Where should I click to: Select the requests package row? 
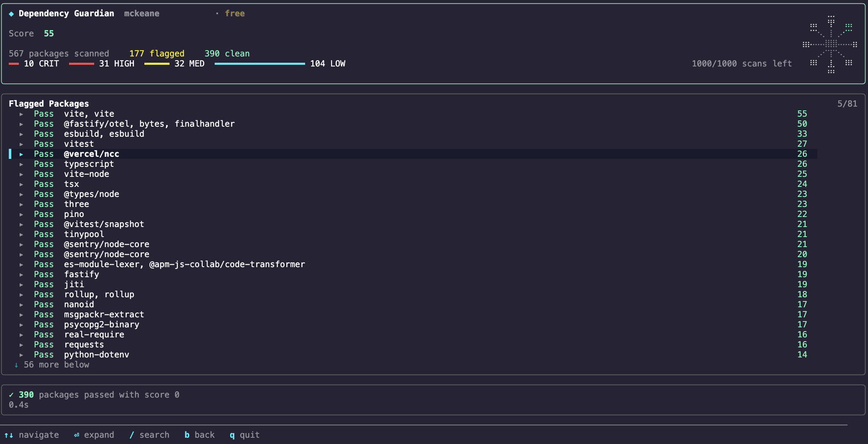click(x=413, y=344)
